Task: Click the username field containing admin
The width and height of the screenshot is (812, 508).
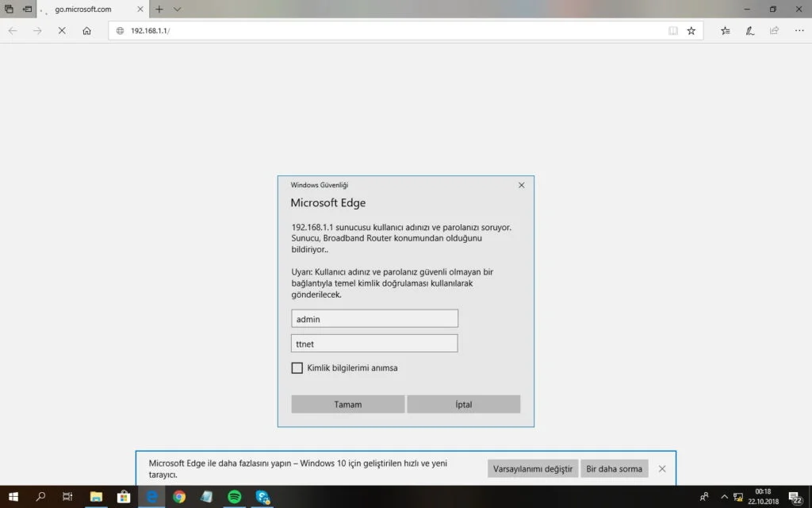Action: click(374, 319)
